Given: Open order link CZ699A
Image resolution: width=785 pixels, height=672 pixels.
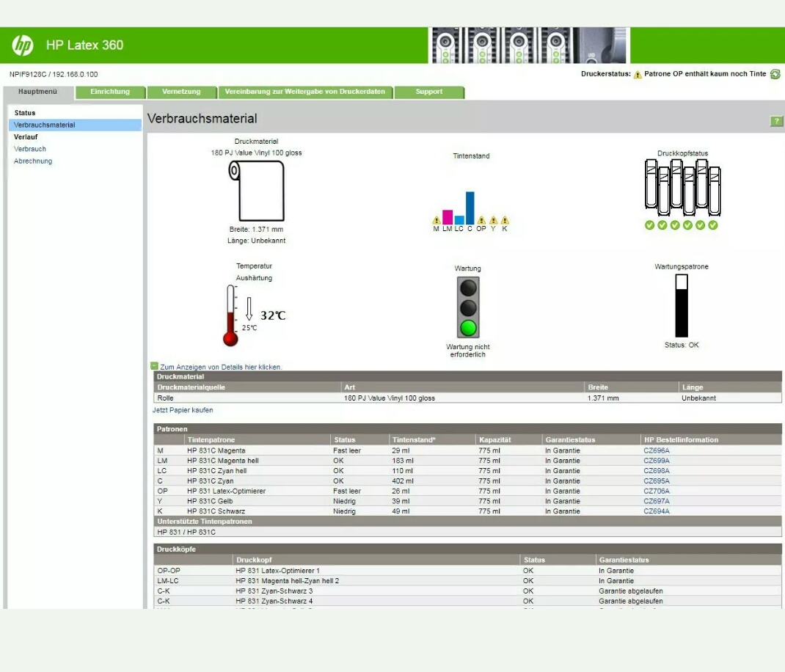Looking at the screenshot, I should tap(657, 461).
